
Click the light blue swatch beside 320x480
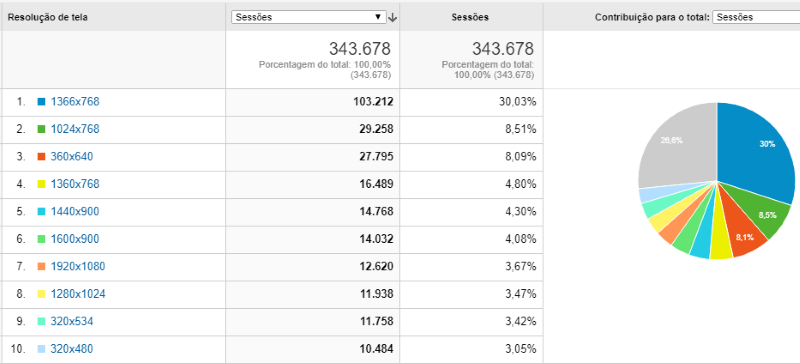(41, 350)
